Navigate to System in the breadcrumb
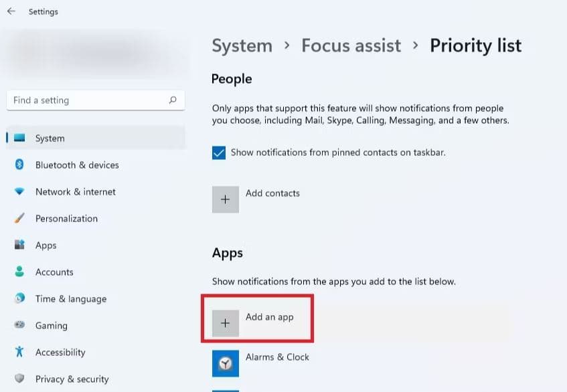Screen dimensions: 567x392 [242, 45]
